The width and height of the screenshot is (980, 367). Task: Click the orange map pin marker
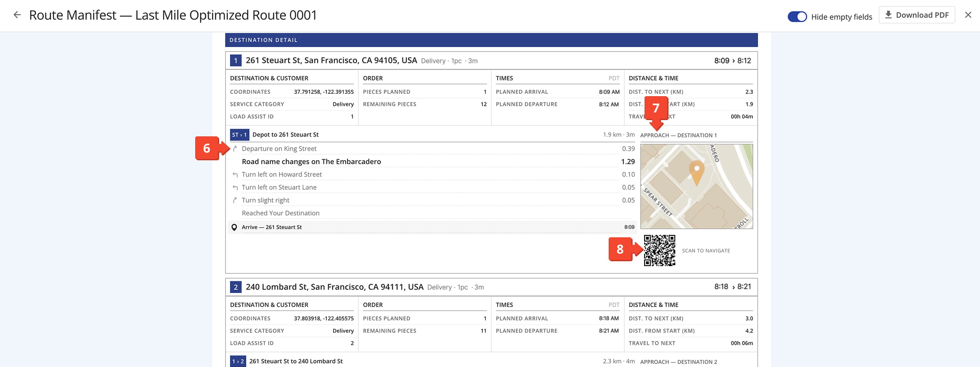pos(697,173)
